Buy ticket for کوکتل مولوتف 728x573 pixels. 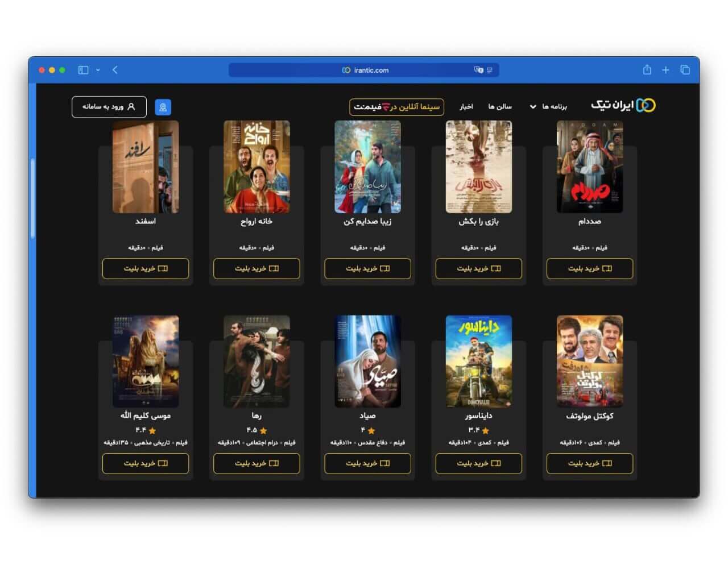coord(590,463)
